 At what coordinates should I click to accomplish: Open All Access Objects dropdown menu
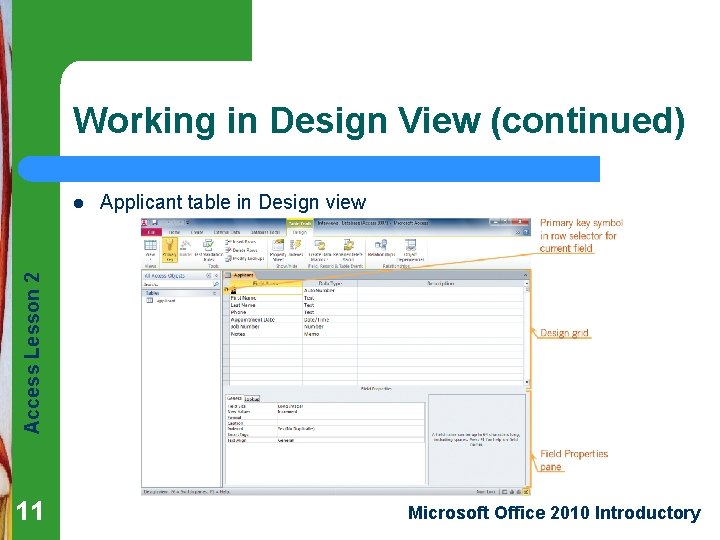208,276
